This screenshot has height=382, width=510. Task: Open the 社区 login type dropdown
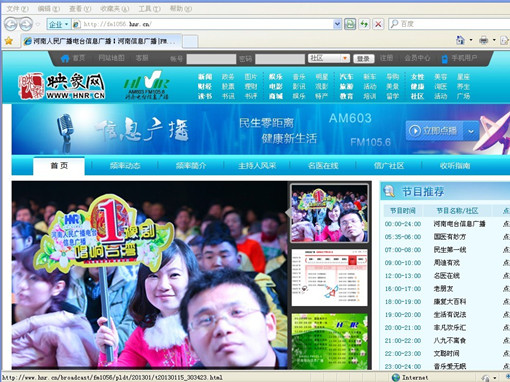[329, 58]
